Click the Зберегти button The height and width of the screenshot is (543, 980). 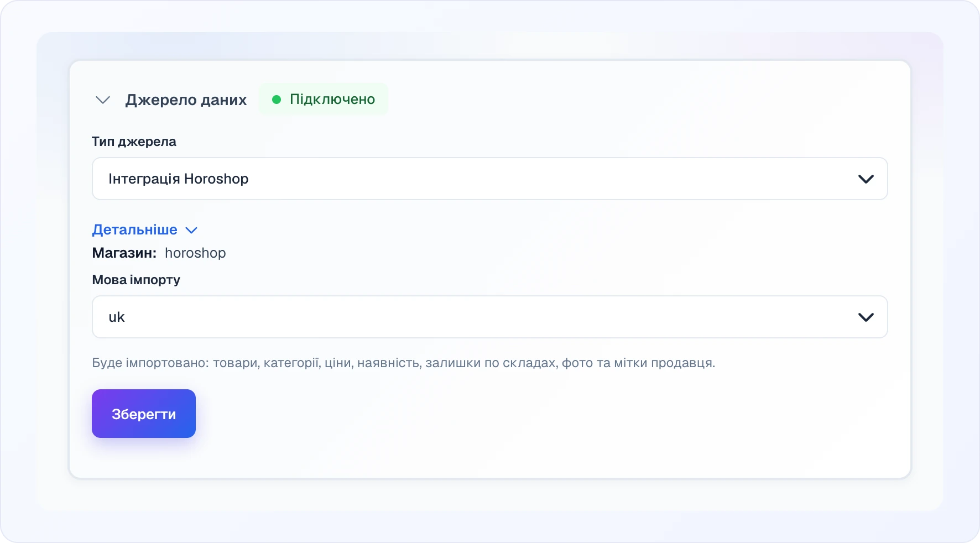pyautogui.click(x=144, y=414)
